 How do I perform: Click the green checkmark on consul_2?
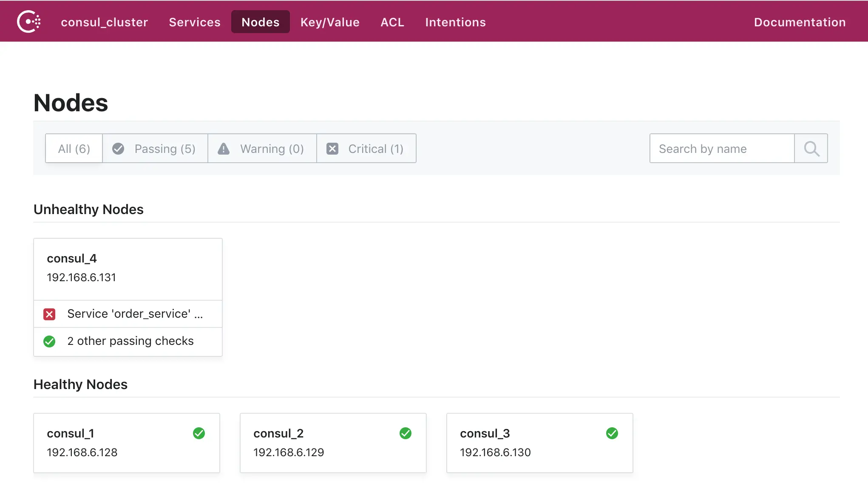[406, 433]
